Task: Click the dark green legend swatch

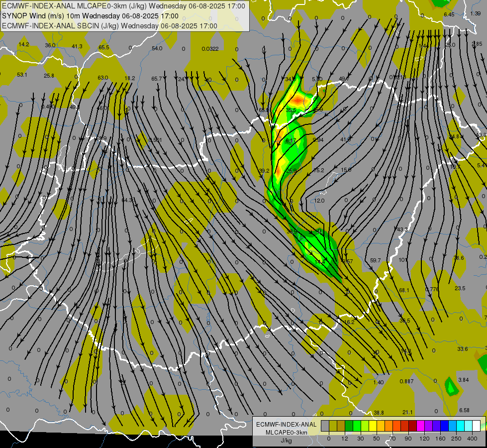Action: (x=349, y=426)
